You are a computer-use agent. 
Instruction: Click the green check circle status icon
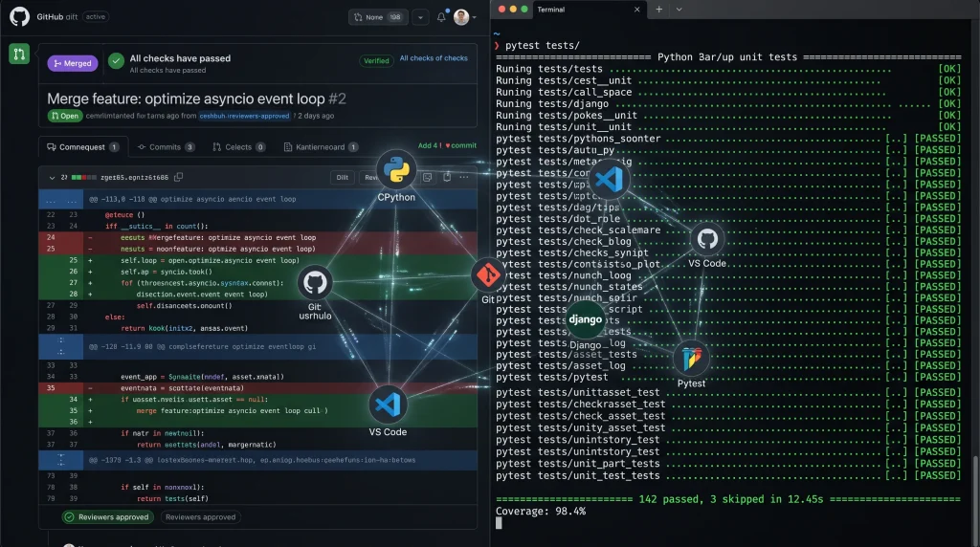click(116, 61)
